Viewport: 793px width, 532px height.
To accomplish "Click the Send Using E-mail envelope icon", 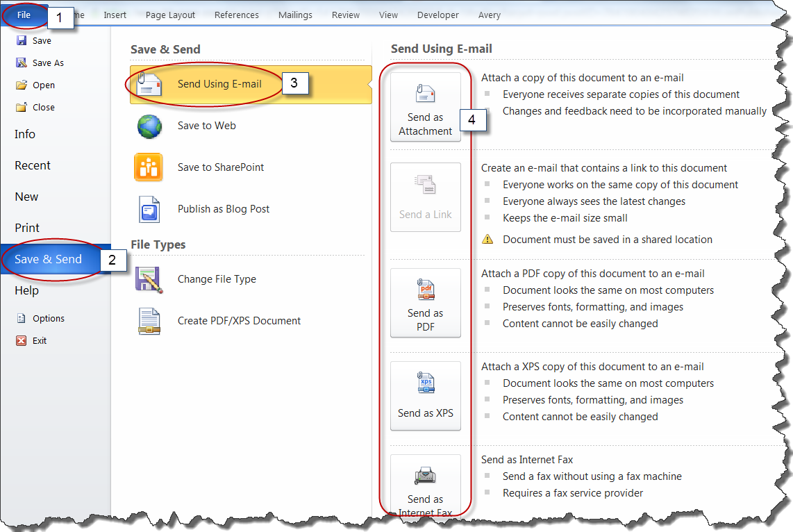I will pyautogui.click(x=149, y=84).
